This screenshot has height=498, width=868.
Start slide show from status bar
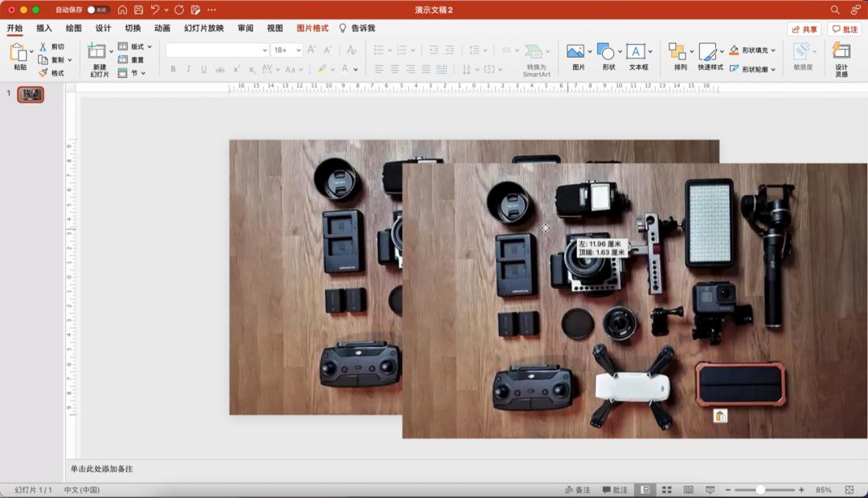click(x=710, y=490)
